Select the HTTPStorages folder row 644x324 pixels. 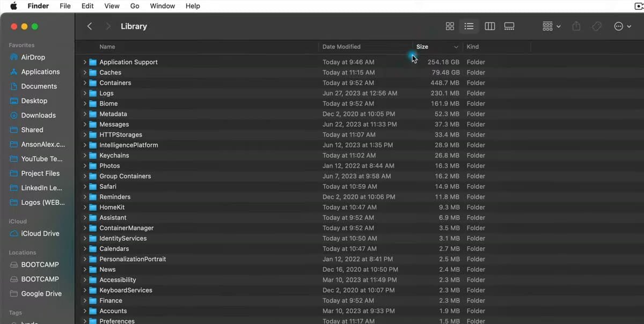(360, 135)
